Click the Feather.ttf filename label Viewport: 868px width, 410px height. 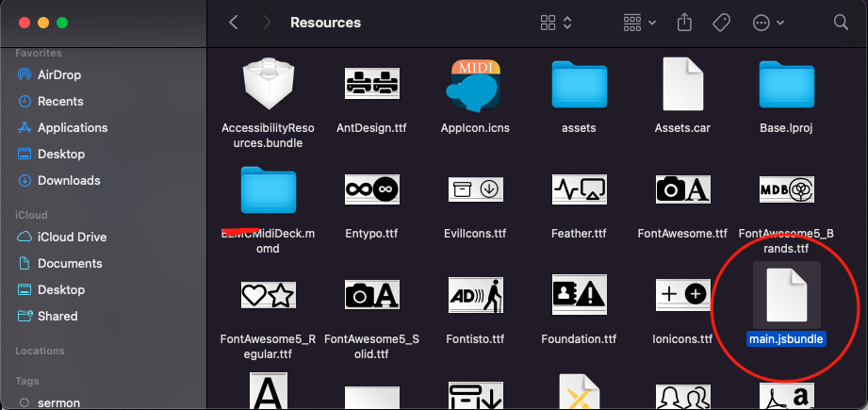pyautogui.click(x=579, y=234)
